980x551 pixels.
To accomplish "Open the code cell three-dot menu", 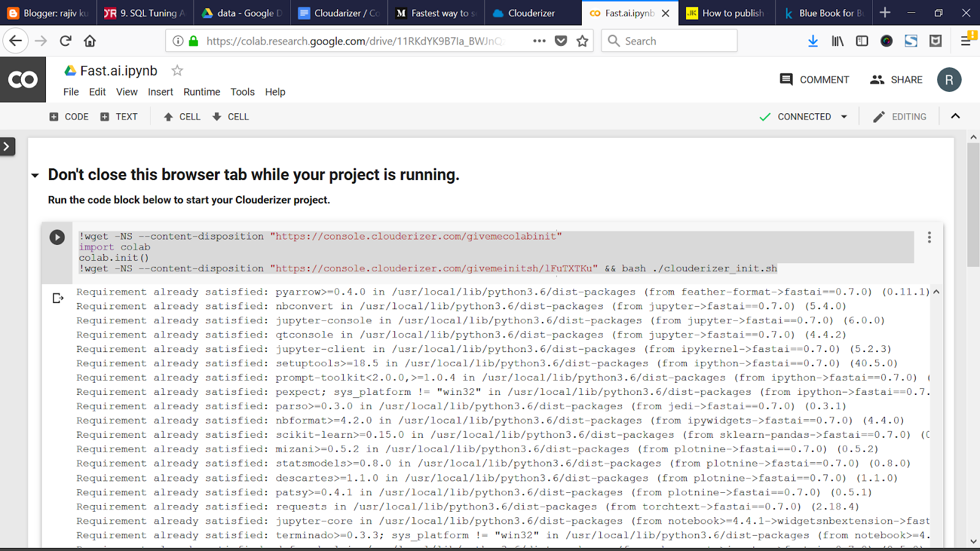I will coord(929,238).
